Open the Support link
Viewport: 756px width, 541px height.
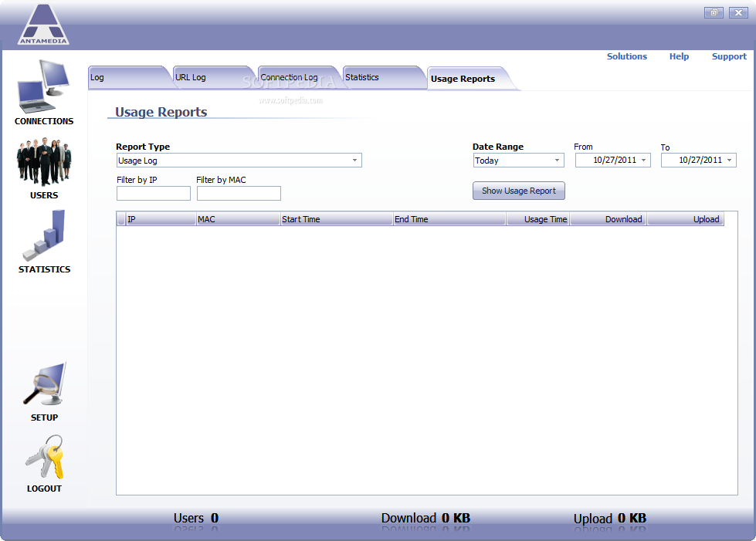[729, 56]
